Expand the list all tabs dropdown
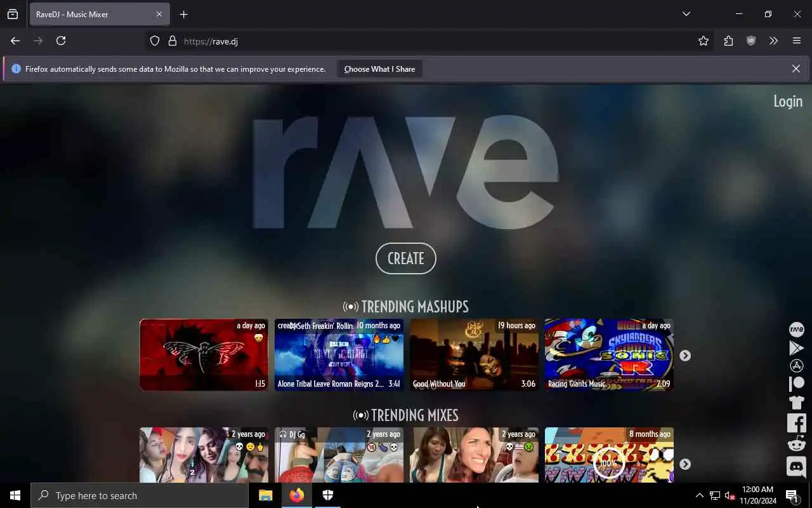The height and width of the screenshot is (508, 812). coord(686,14)
